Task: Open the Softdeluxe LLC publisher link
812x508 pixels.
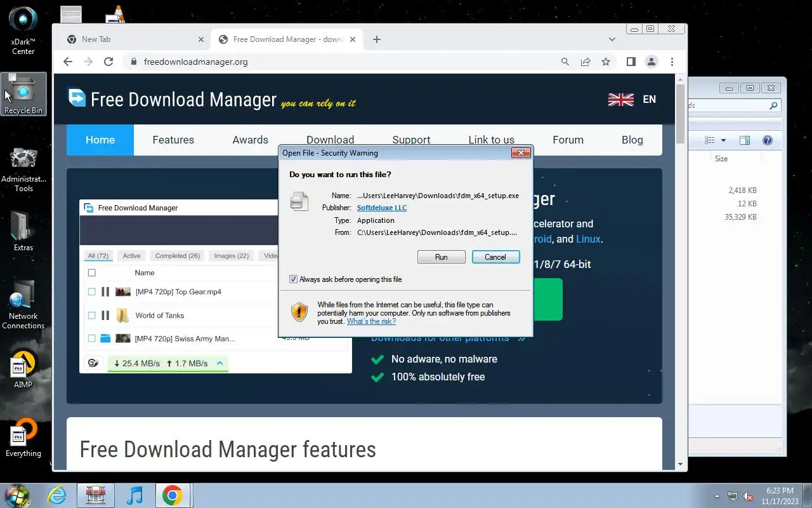Action: (382, 208)
